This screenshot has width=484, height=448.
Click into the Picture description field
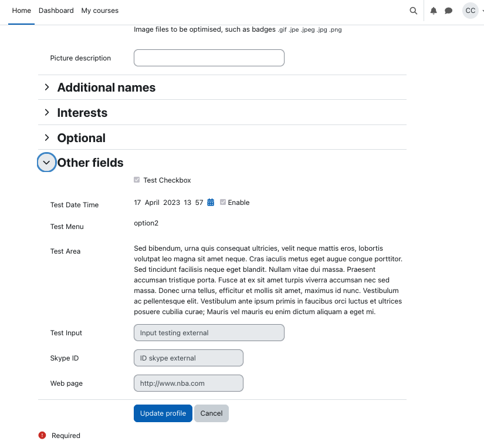209,58
